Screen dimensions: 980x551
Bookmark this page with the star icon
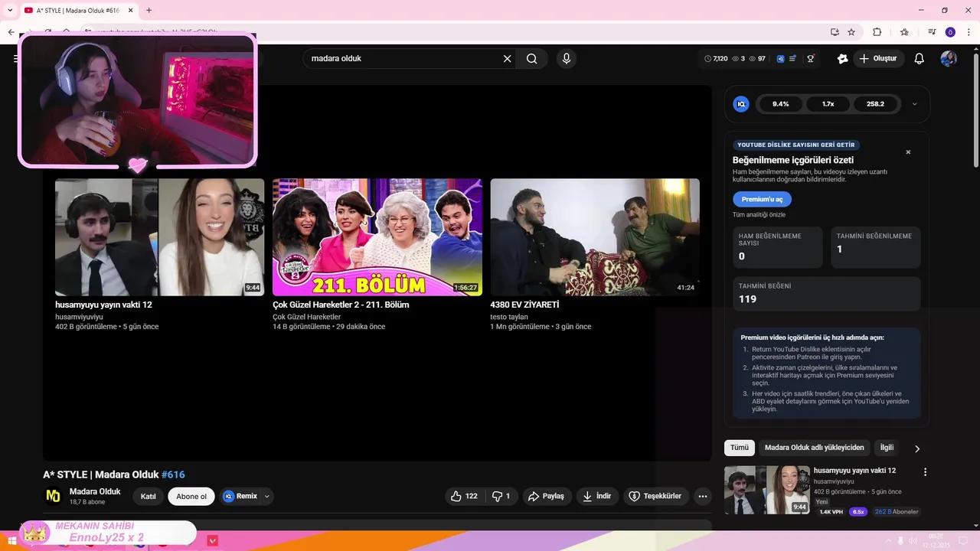(x=851, y=32)
